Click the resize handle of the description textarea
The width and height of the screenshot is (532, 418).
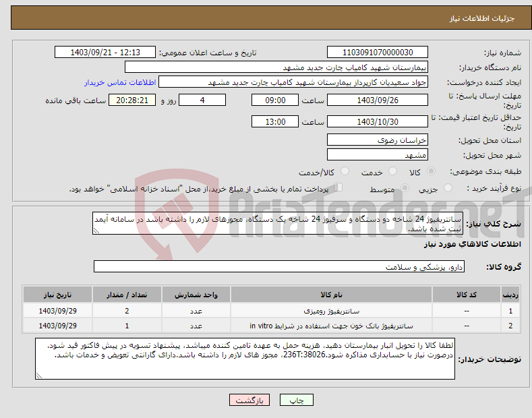96,231
